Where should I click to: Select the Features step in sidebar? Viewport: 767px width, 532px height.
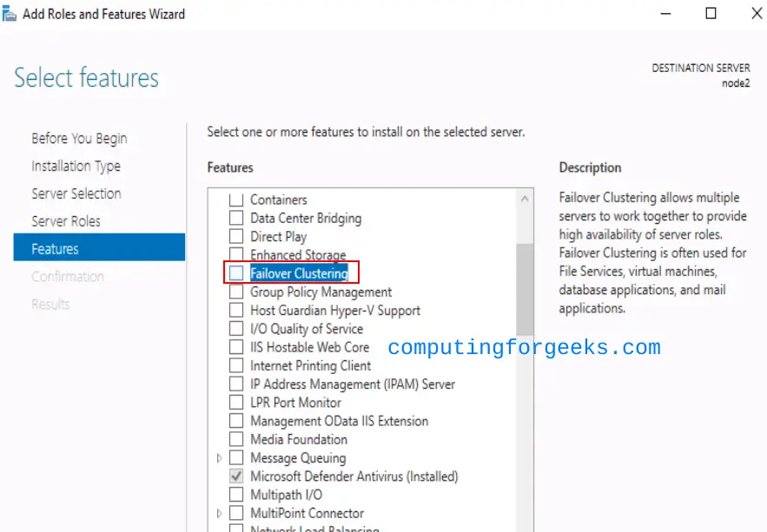coord(99,247)
